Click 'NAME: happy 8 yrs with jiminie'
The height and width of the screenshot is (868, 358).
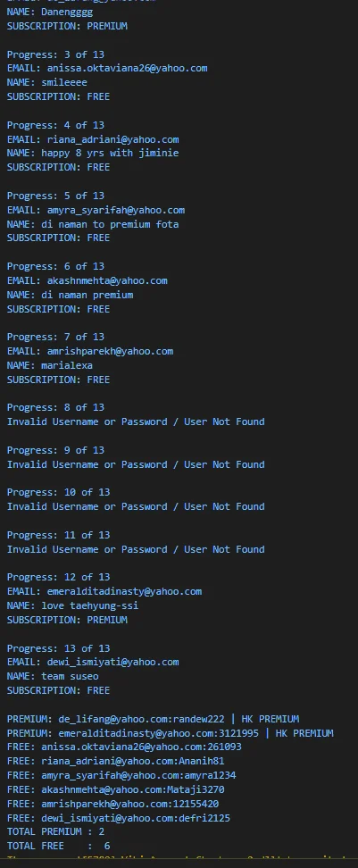click(x=93, y=152)
